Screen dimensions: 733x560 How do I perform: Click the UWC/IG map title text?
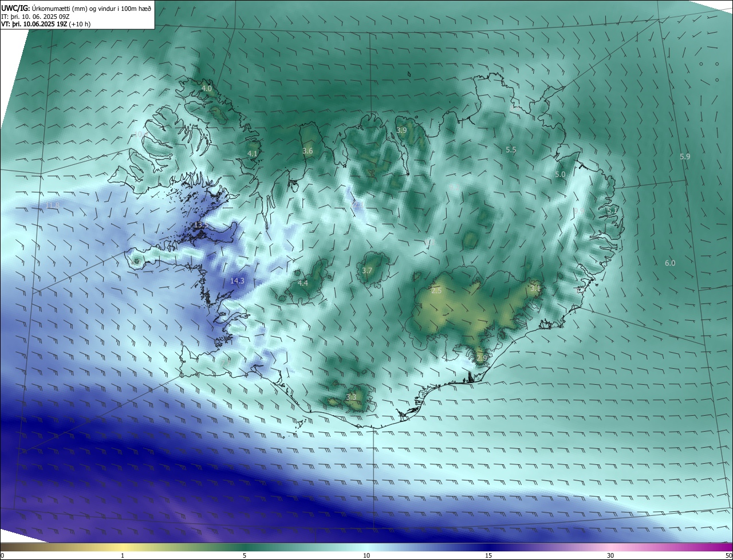pos(76,8)
